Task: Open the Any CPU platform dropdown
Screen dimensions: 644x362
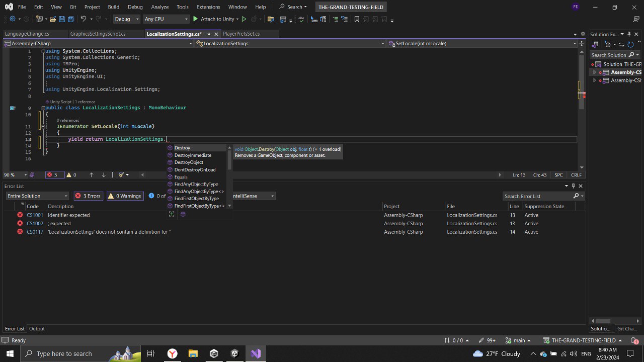Action: pyautogui.click(x=166, y=19)
